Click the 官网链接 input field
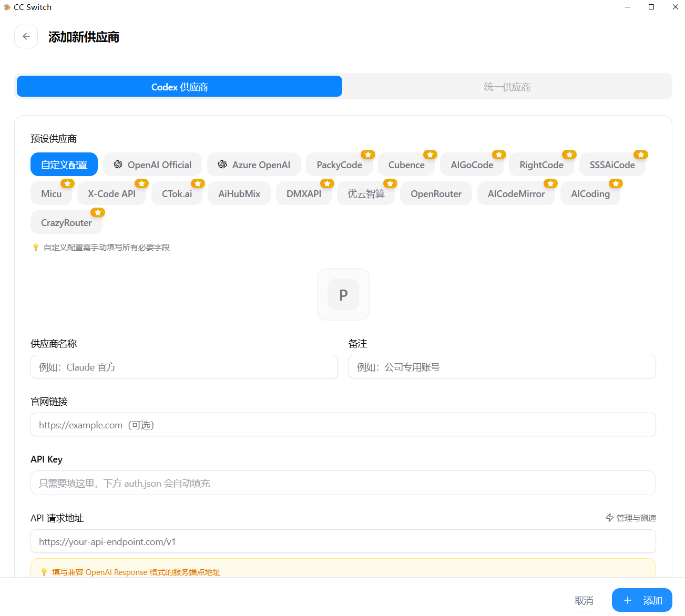This screenshot has width=685, height=616. [x=343, y=425]
